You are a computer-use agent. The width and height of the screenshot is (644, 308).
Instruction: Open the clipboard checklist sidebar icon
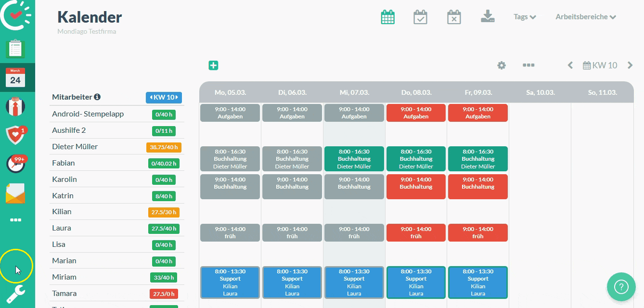15,49
